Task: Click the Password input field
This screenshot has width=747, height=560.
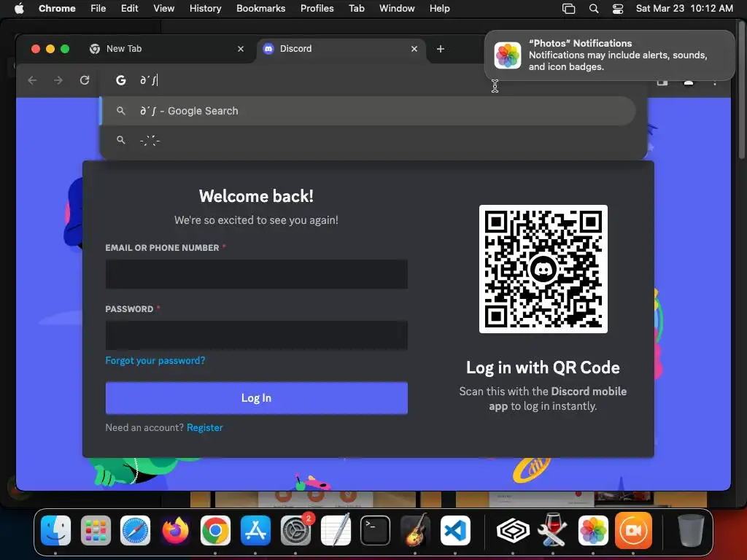Action: point(256,335)
